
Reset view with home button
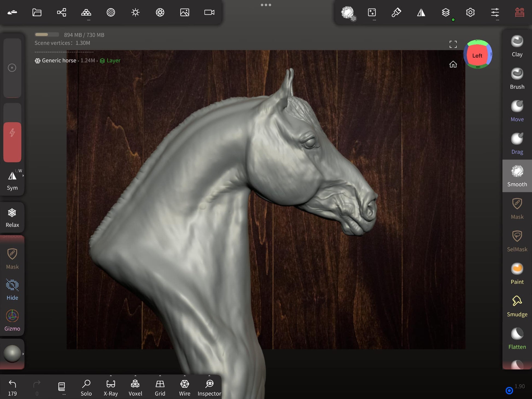click(453, 64)
